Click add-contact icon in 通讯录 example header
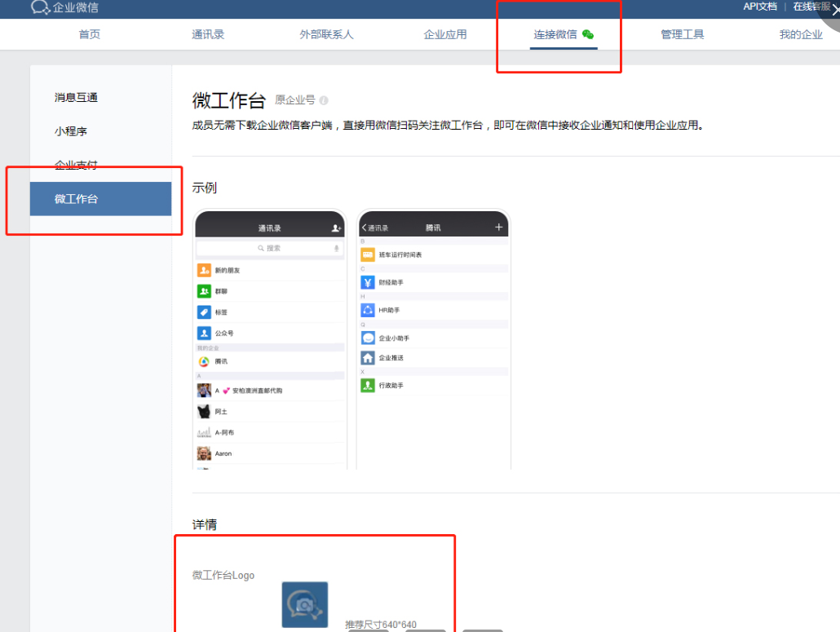840x632 pixels. [336, 228]
